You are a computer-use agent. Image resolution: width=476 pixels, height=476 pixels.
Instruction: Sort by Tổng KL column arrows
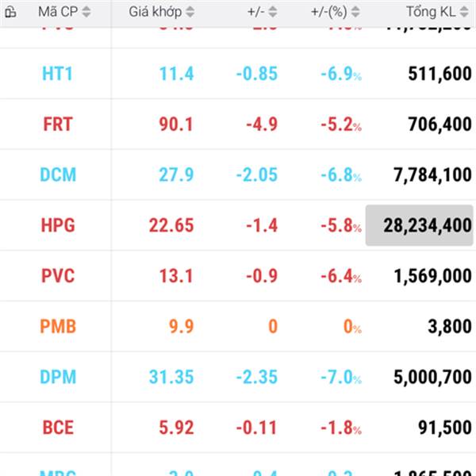464,12
